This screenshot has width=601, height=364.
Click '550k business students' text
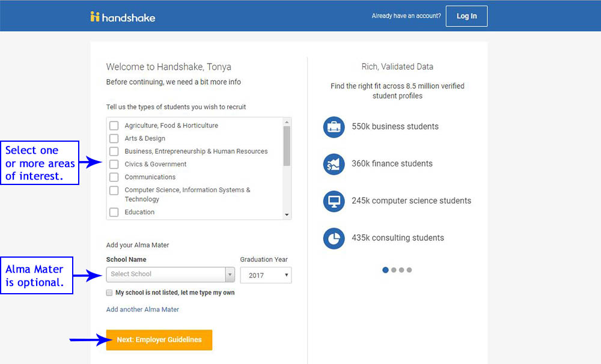tap(395, 127)
